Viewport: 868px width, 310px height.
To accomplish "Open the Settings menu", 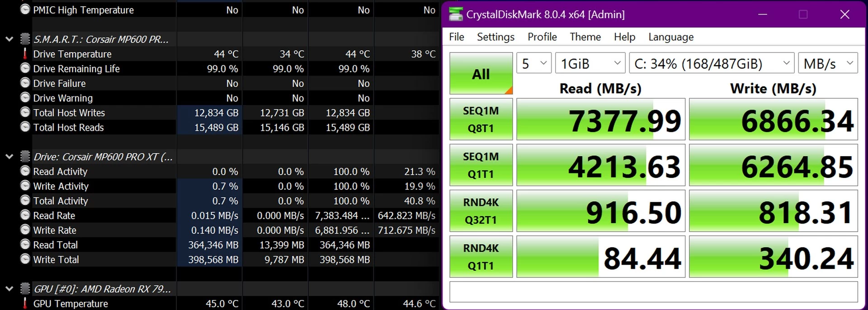I will coord(495,37).
